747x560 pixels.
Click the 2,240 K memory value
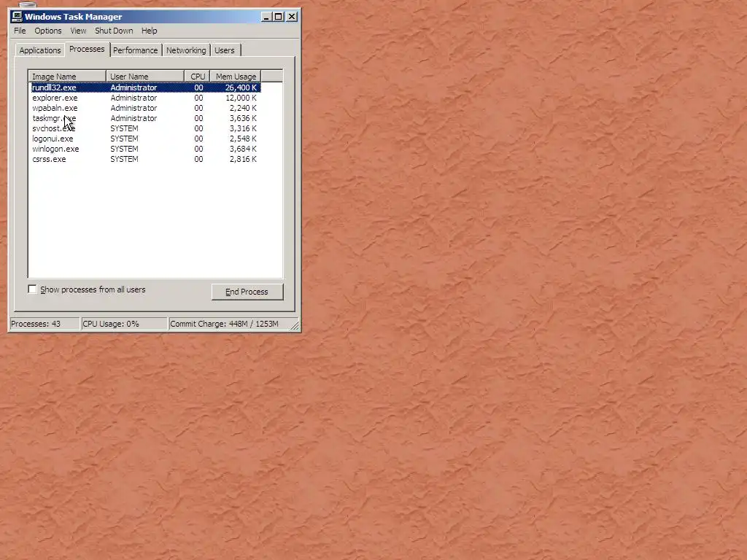pyautogui.click(x=243, y=108)
